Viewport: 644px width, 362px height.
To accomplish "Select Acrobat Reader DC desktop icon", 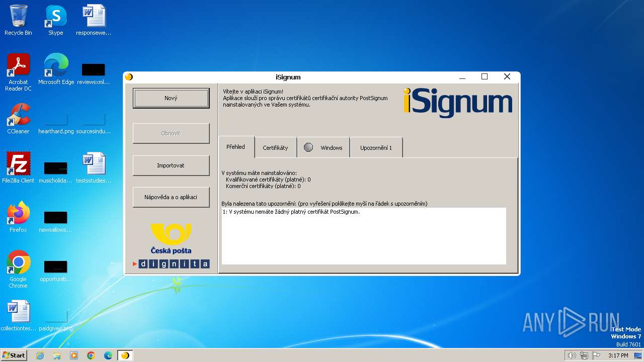I will [x=18, y=72].
